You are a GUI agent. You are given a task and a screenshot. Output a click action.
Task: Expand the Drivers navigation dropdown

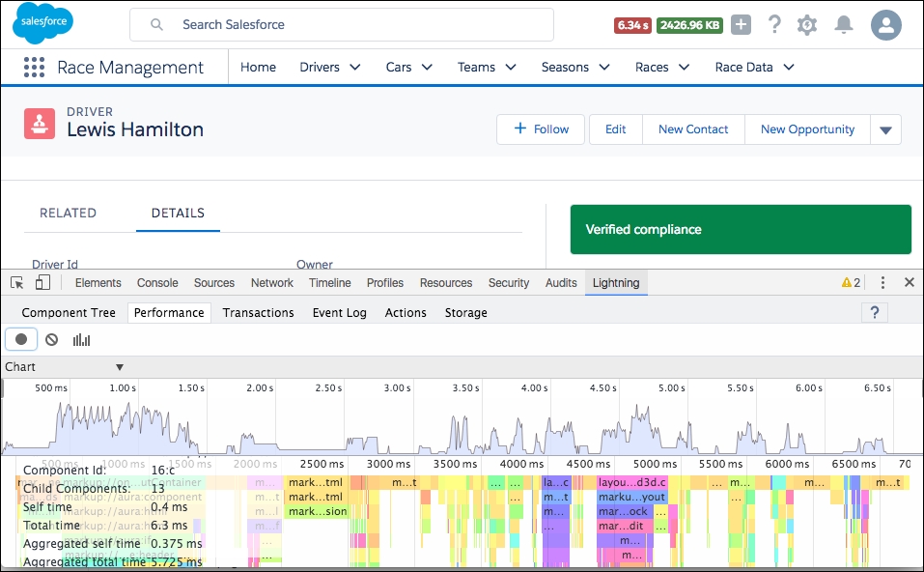[x=354, y=68]
